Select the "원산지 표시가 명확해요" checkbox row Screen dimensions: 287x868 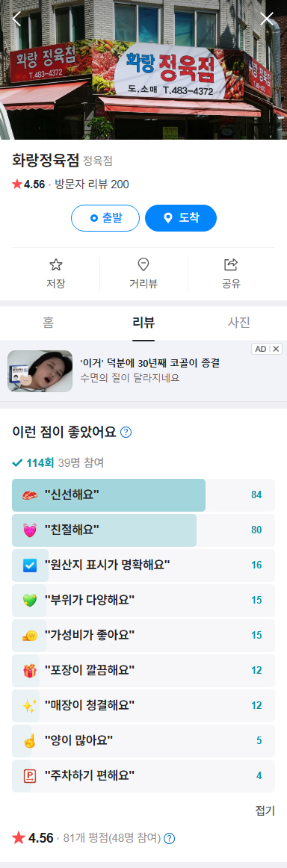(x=143, y=565)
